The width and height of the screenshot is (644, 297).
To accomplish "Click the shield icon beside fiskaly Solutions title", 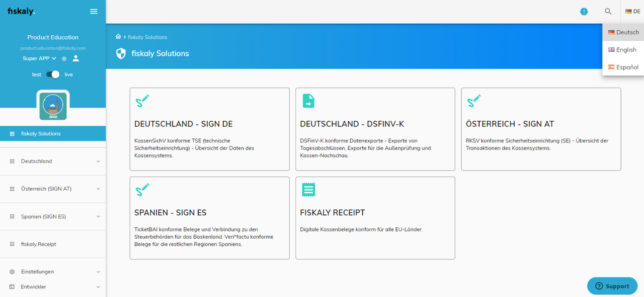I will point(121,53).
